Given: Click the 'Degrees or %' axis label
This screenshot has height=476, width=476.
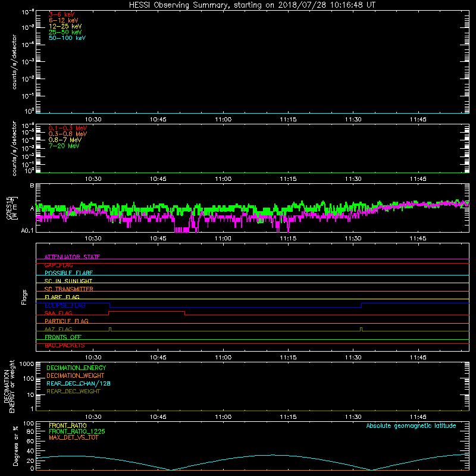Looking at the screenshot, I should click(15, 446).
